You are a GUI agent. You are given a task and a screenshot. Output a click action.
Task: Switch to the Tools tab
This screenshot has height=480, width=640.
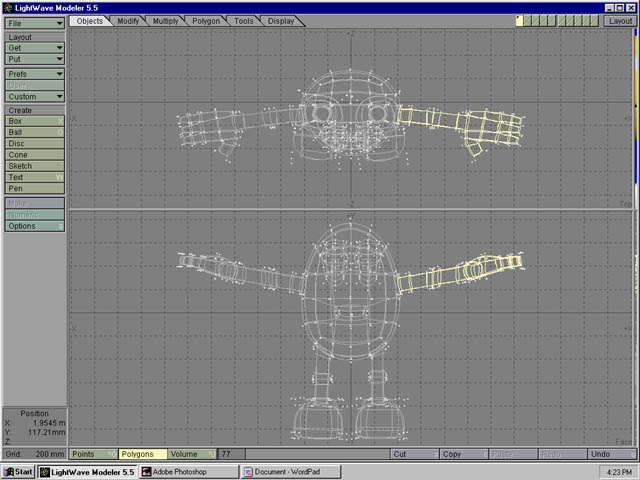(244, 21)
